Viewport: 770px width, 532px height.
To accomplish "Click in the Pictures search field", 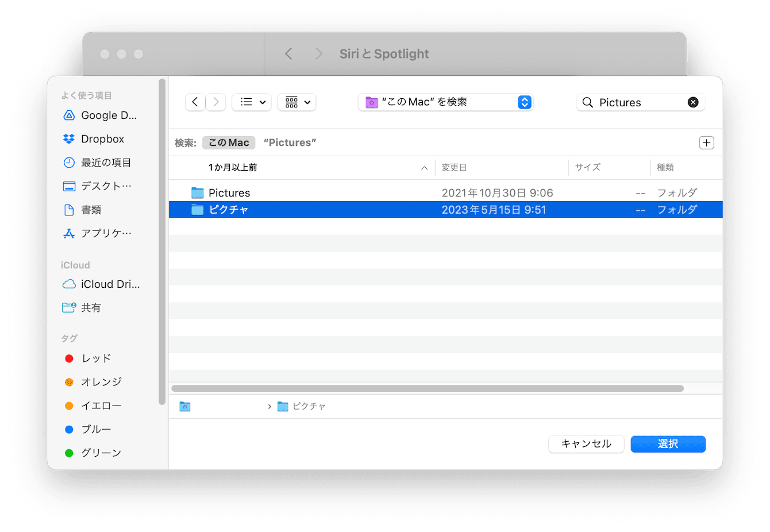I will tap(641, 102).
